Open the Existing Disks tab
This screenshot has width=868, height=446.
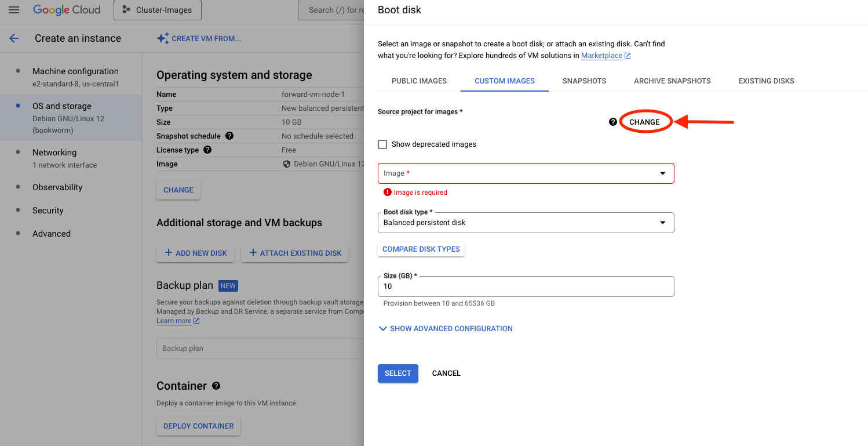766,81
